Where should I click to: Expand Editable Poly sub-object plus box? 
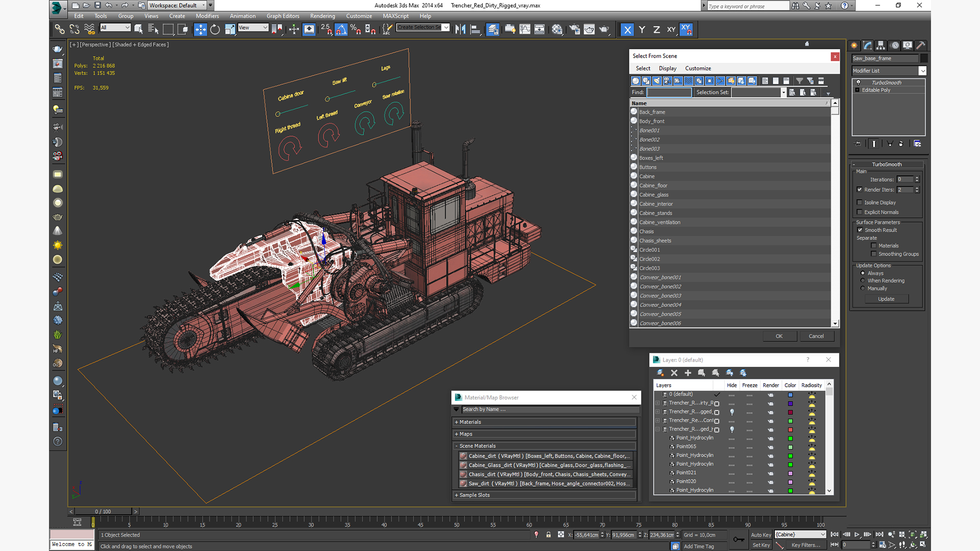tap(857, 90)
